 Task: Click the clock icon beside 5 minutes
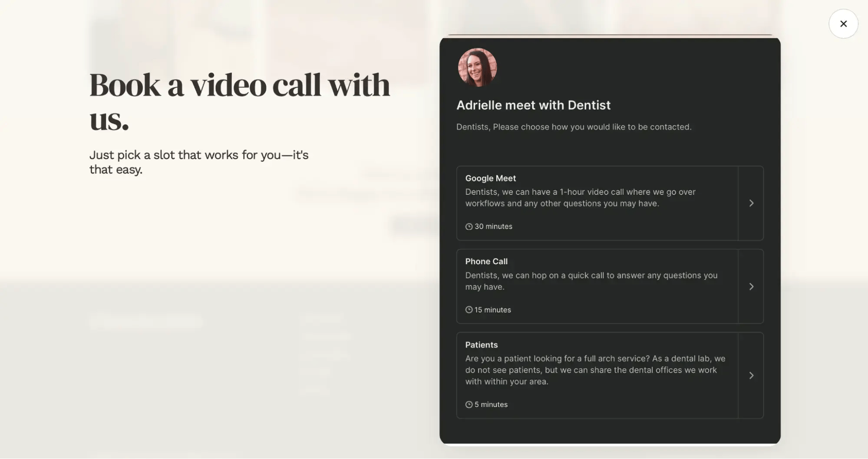(x=469, y=404)
